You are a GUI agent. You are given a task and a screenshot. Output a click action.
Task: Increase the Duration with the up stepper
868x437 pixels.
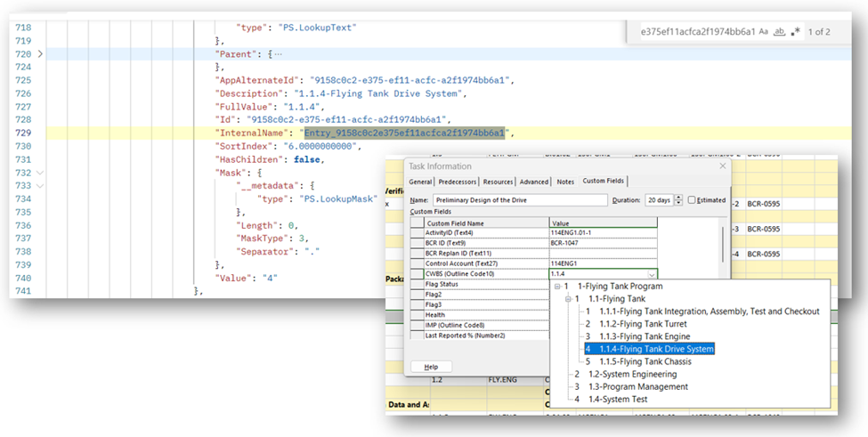[679, 198]
